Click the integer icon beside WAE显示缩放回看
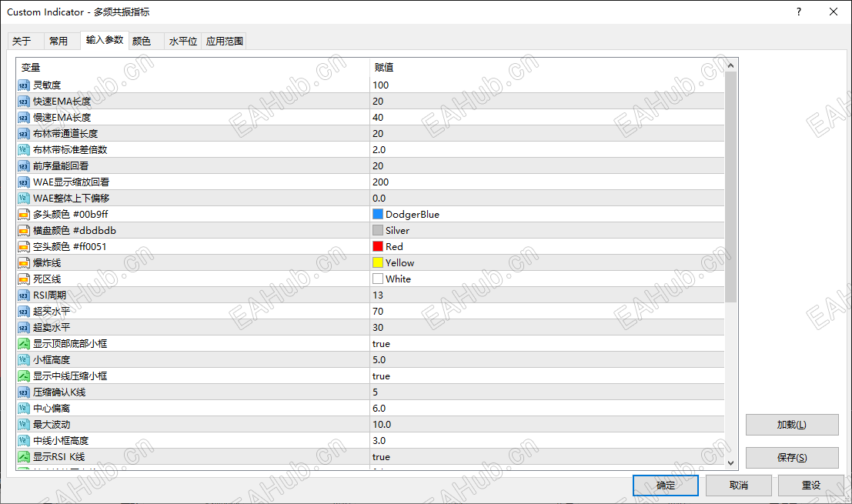 (x=23, y=182)
